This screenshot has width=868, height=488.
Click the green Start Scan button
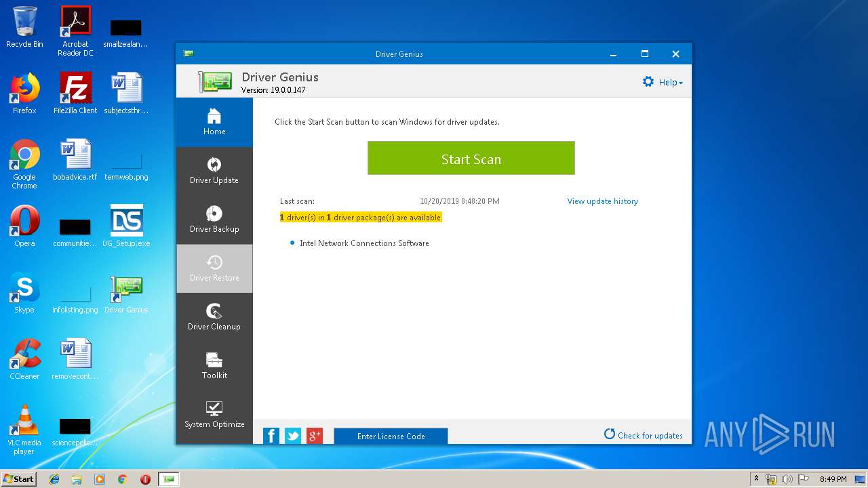471,158
